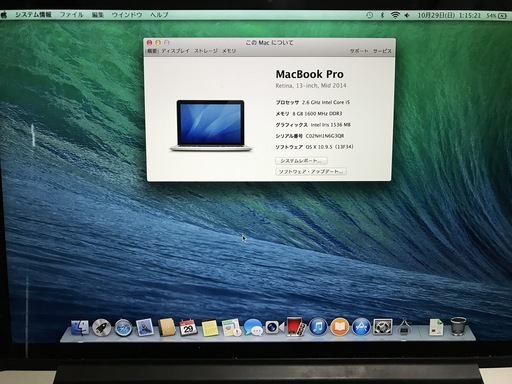The height and width of the screenshot is (384, 512).
Task: Click the シリアル番号 row
Action: (x=310, y=136)
